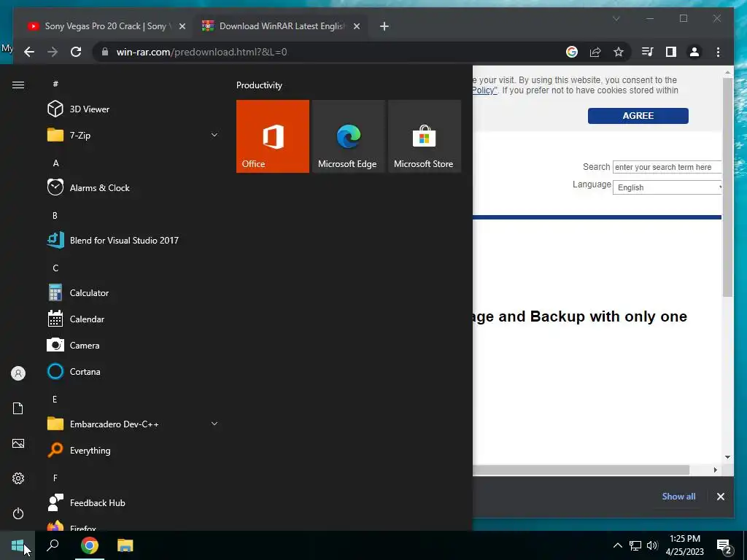The width and height of the screenshot is (747, 560).
Task: Open Calculator from the app list
Action: 133,293
